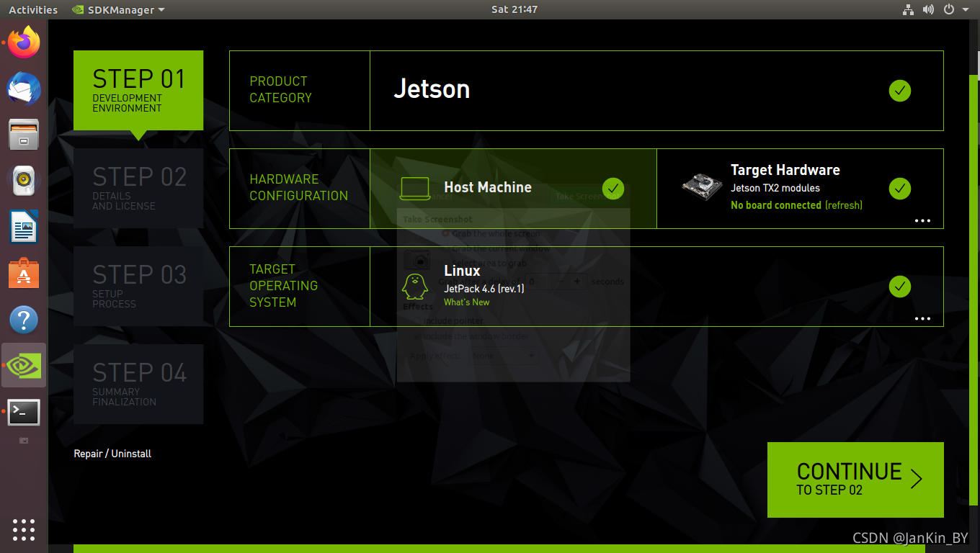The height and width of the screenshot is (553, 980).
Task: Toggle the Linux JetPack checkmark
Action: (x=899, y=287)
